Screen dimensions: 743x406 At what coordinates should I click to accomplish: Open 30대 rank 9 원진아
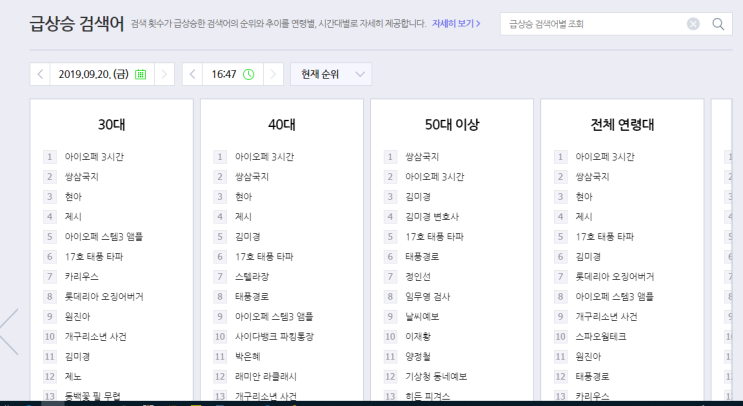point(77,316)
